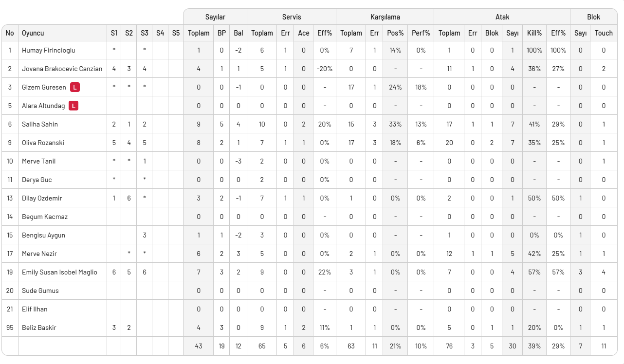624x364 pixels.
Task: Sort by the Kill% column header
Action: (x=534, y=33)
